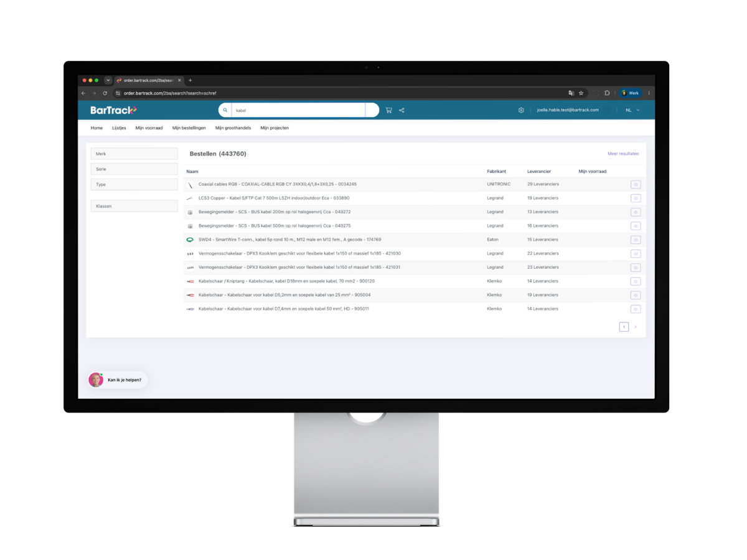Open the settings gear icon

(x=521, y=110)
